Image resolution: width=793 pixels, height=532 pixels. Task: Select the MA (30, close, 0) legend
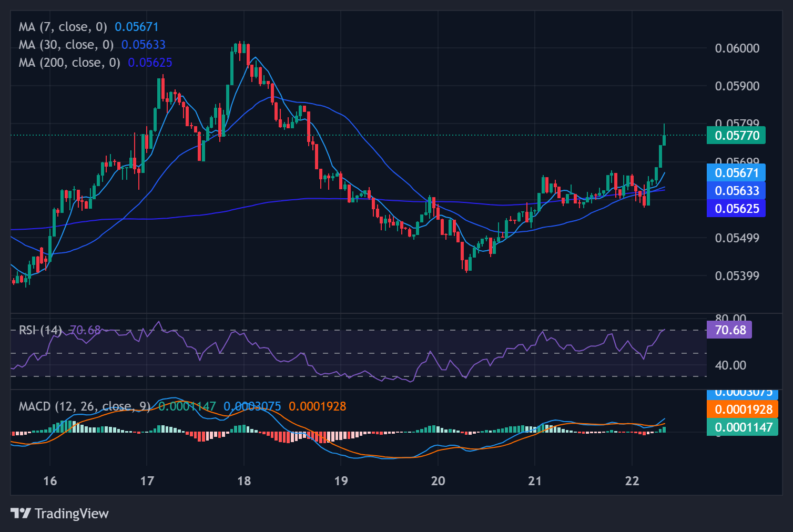pyautogui.click(x=66, y=45)
